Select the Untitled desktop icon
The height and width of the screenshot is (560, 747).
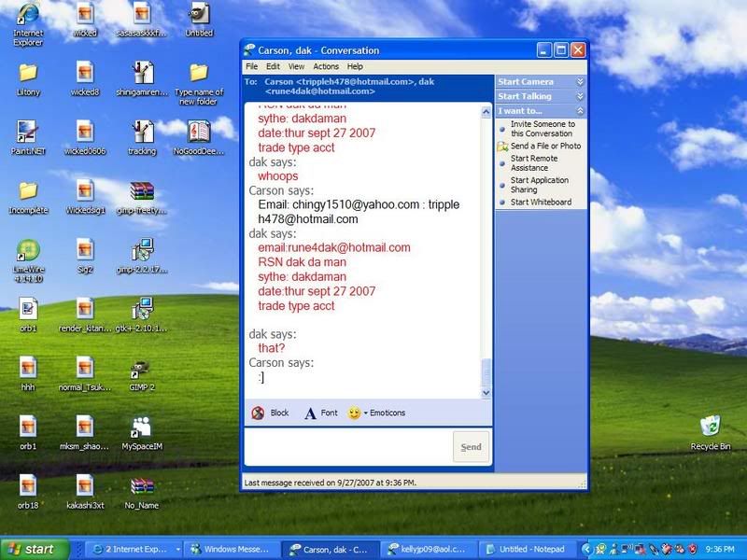pos(199,20)
